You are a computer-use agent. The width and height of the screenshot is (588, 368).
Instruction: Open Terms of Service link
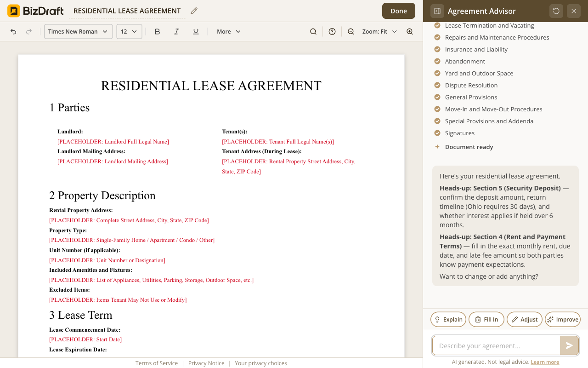[x=157, y=363]
